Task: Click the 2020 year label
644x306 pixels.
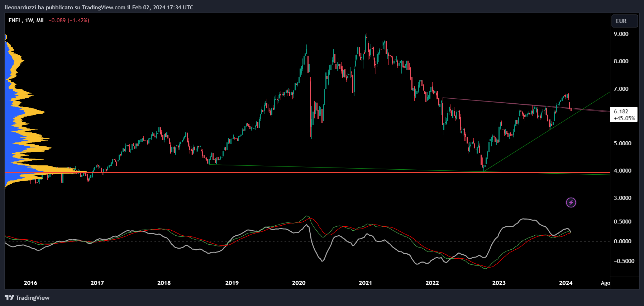Action: pos(299,283)
